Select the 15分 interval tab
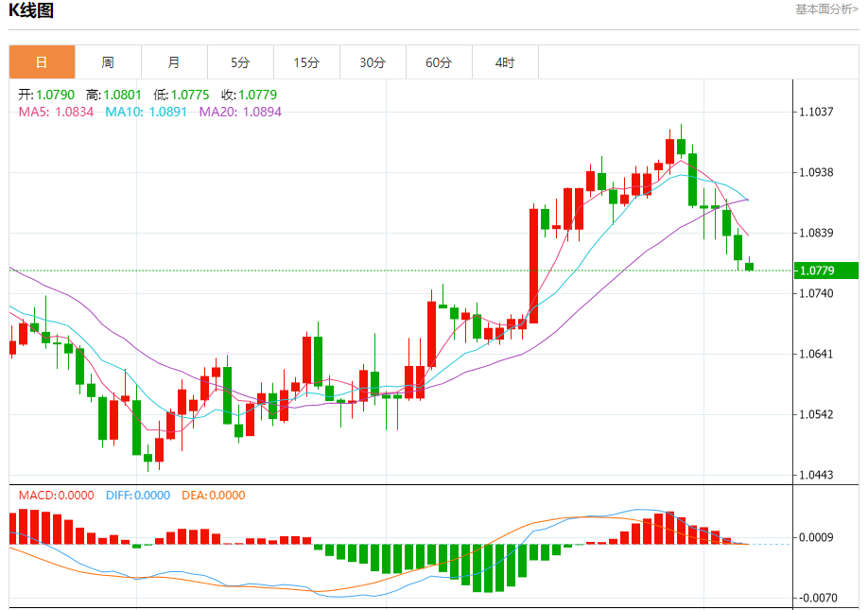This screenshot has height=610, width=868. coord(306,62)
